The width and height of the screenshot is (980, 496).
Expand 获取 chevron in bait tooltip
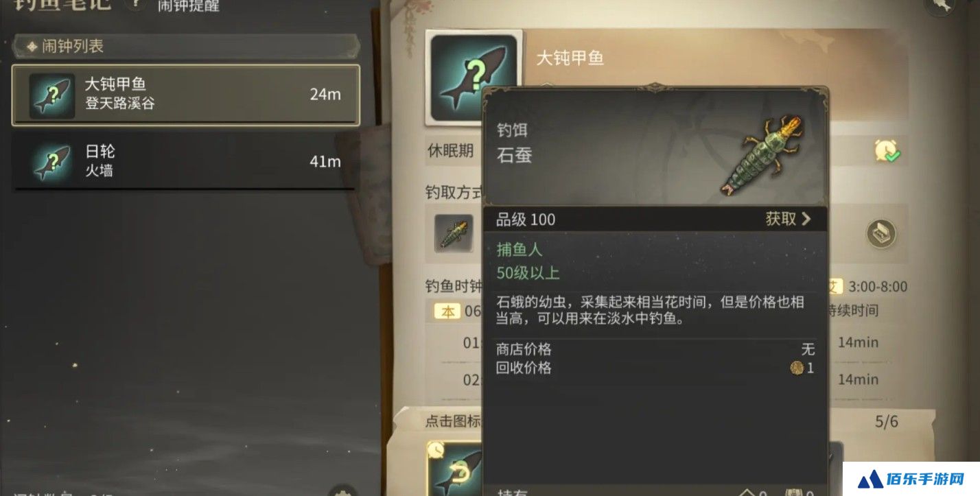coord(789,219)
